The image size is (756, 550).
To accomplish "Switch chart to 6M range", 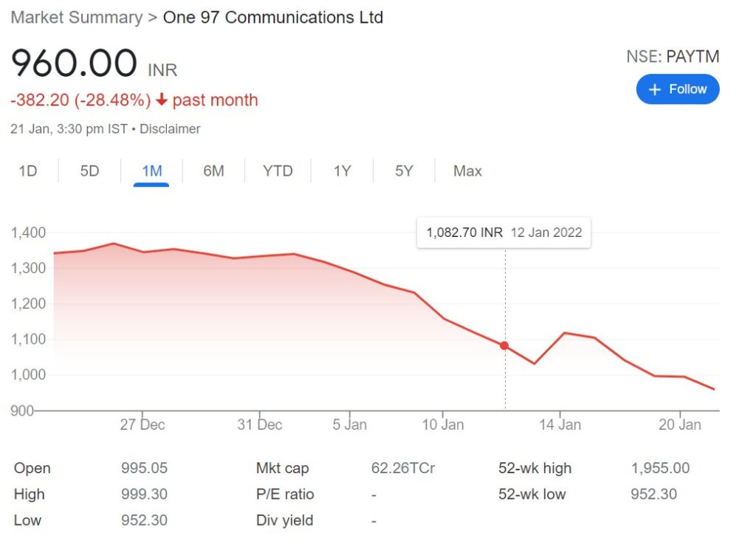I will 213,171.
